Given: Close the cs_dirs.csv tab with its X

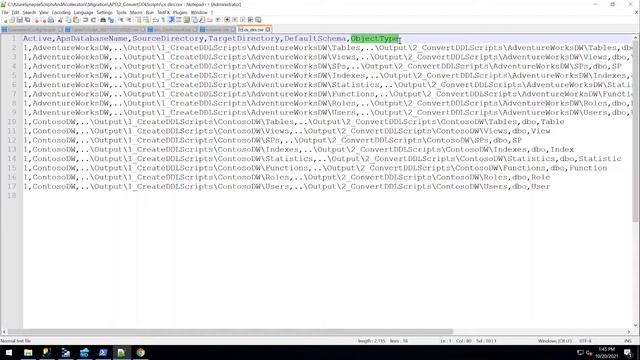Looking at the screenshot, I should pos(268,29).
